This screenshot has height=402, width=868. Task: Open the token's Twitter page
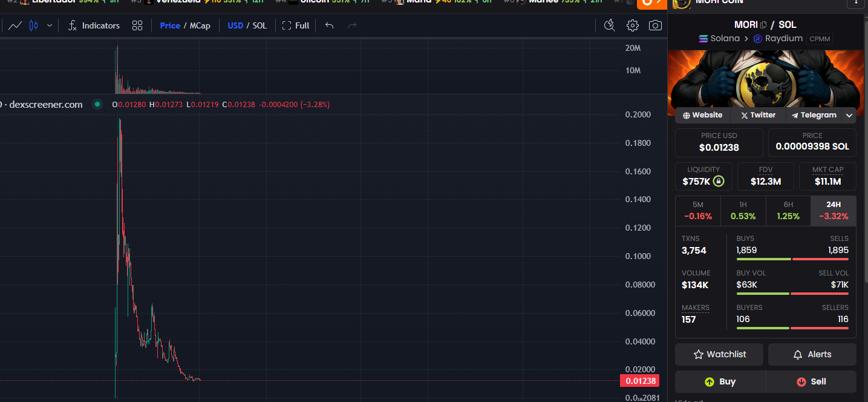758,115
